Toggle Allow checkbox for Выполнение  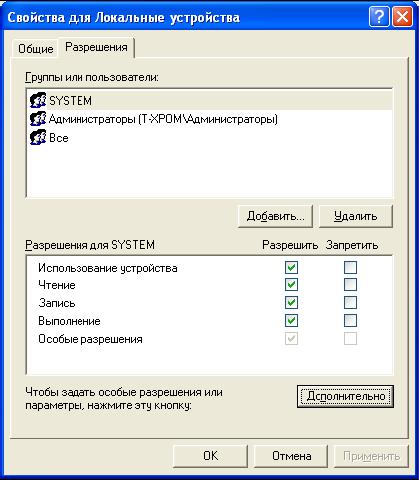pyautogui.click(x=291, y=321)
